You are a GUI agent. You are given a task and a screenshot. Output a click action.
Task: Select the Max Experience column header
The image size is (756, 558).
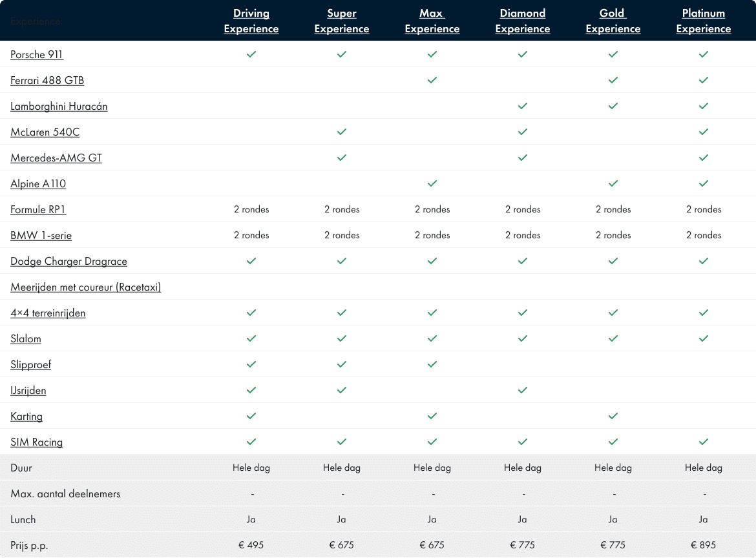tap(432, 21)
